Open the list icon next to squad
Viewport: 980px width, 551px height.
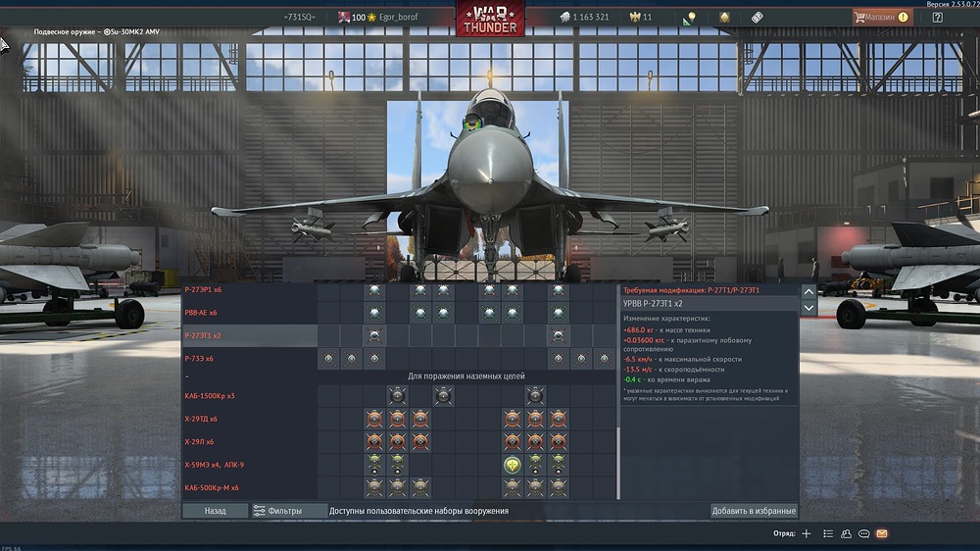click(828, 533)
